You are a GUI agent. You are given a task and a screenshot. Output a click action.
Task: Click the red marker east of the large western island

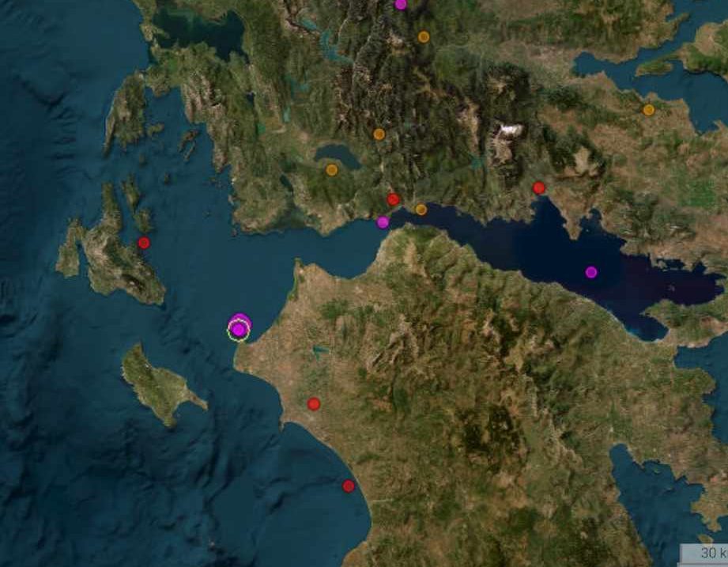coord(144,243)
